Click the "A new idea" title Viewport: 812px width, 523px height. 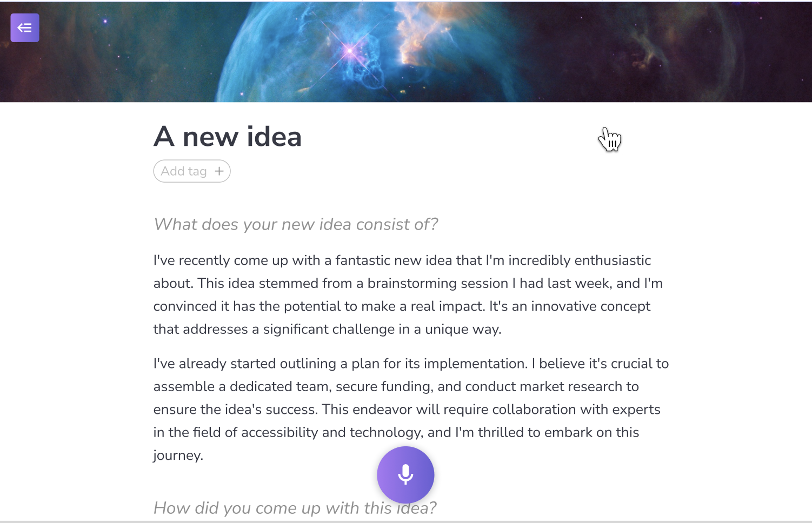[228, 136]
